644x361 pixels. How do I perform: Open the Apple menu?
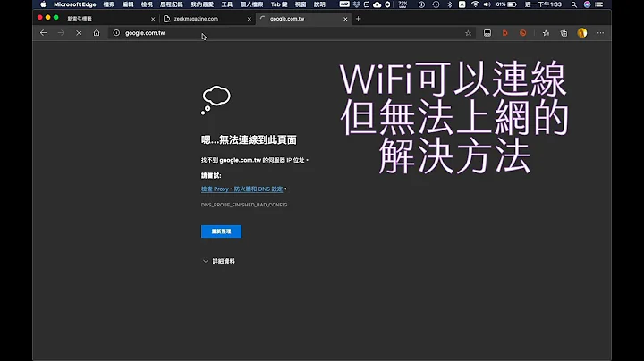[x=43, y=4]
